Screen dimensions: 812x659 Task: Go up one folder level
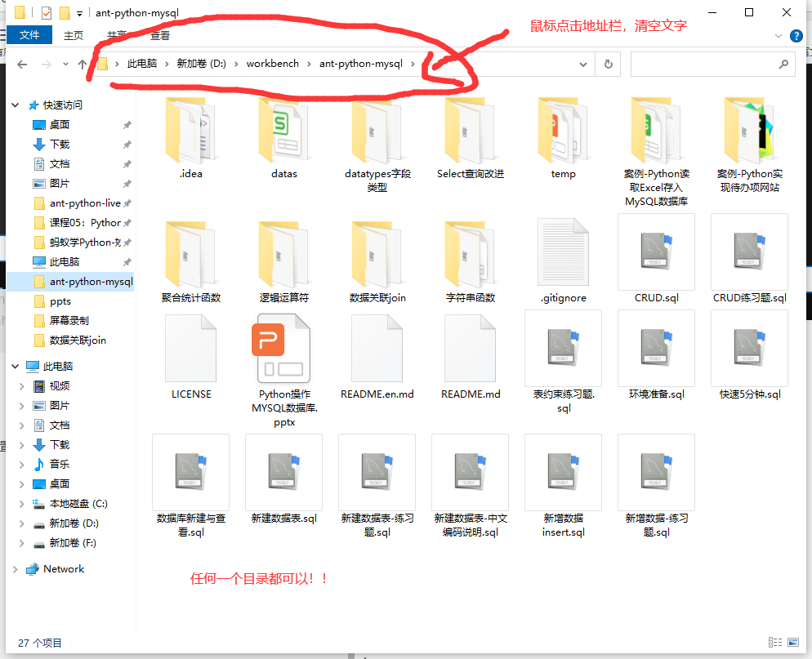pos(82,65)
